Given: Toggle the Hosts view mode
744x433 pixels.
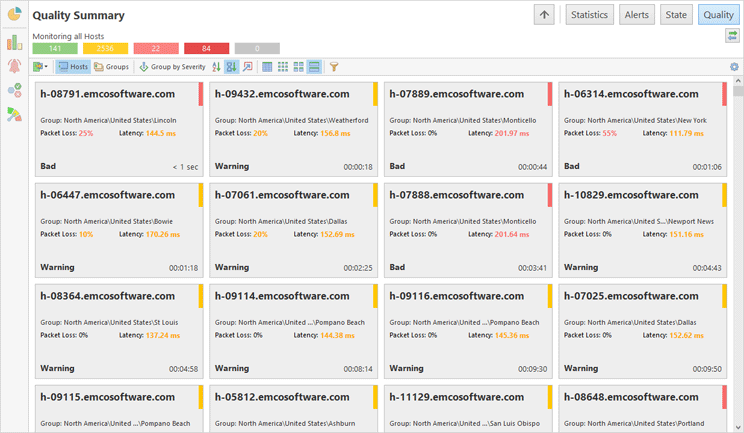Looking at the screenshot, I should pos(73,67).
